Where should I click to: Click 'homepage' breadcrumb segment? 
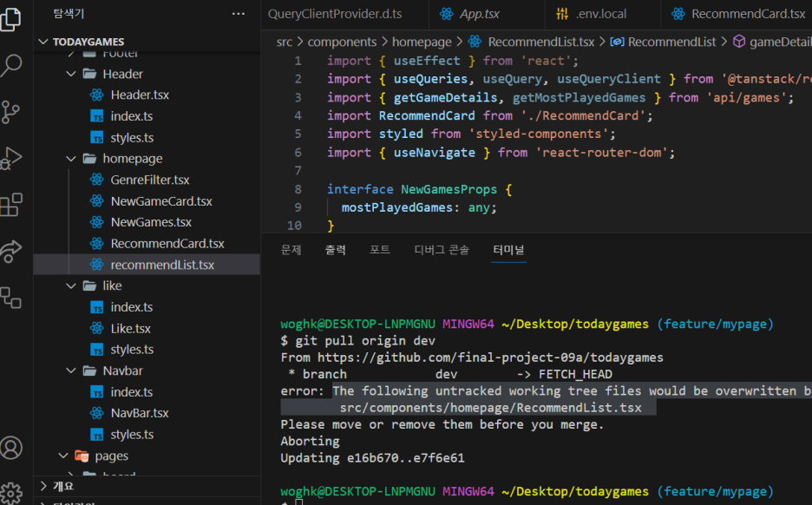point(422,42)
